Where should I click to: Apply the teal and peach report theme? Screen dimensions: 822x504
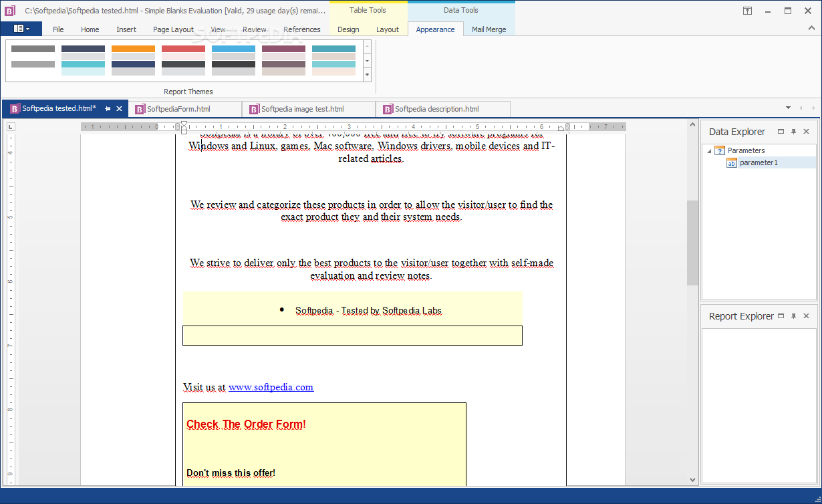tap(334, 59)
